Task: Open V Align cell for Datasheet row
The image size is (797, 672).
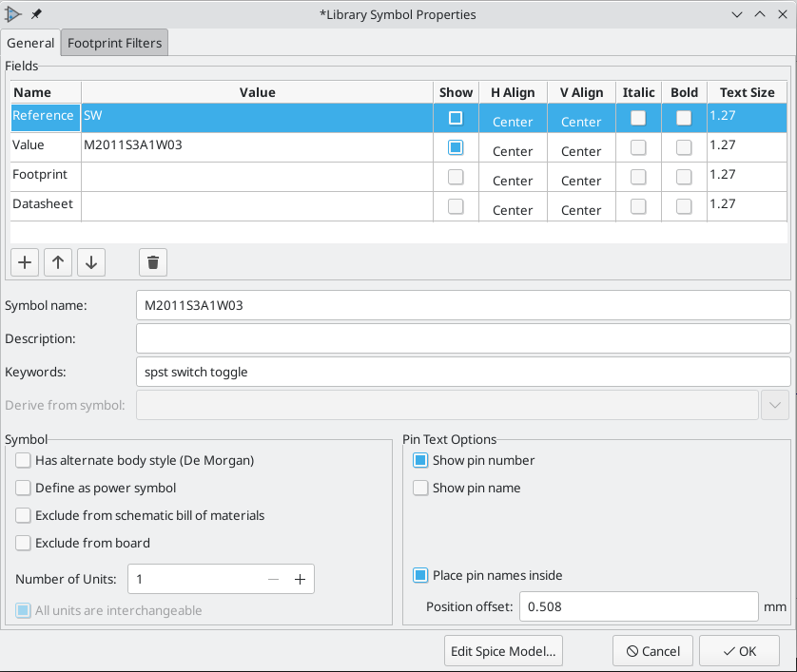Action: pos(580,209)
